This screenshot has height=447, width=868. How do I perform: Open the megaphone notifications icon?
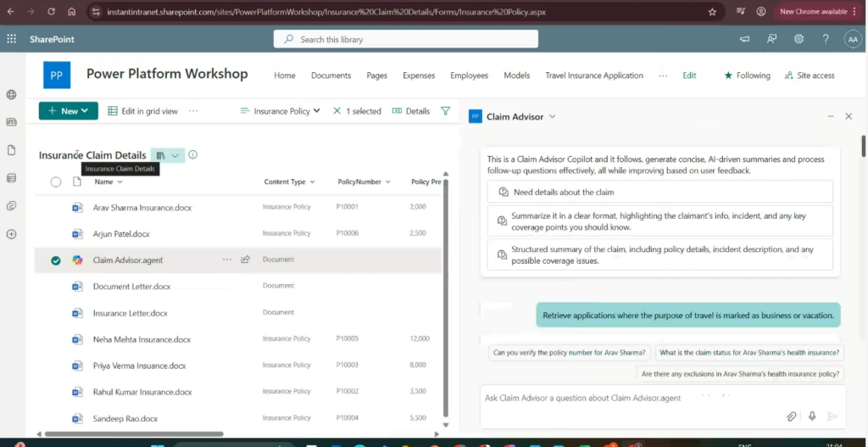coord(745,39)
